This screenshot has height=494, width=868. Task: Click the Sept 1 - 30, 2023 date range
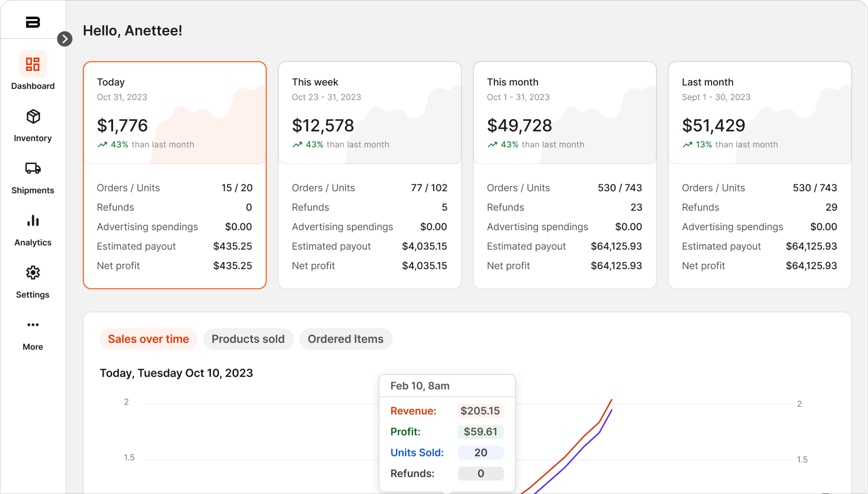[716, 97]
